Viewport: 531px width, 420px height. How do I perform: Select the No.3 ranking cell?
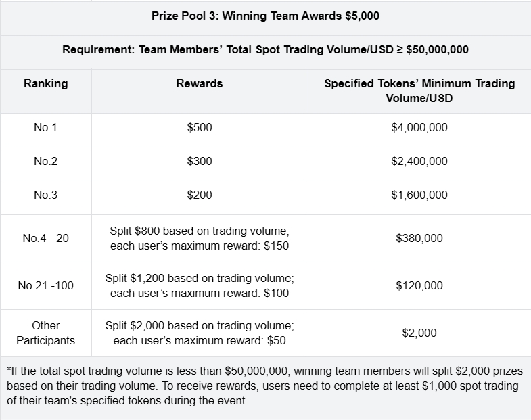[45, 195]
